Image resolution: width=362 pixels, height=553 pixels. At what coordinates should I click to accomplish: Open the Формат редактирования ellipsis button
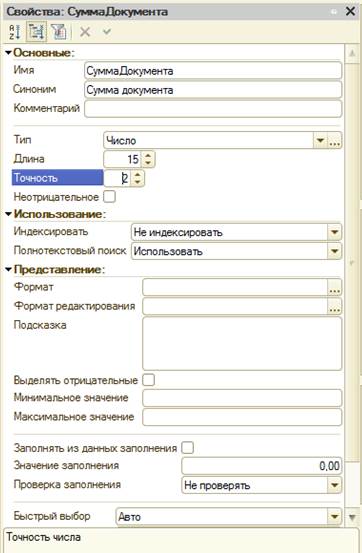click(334, 306)
